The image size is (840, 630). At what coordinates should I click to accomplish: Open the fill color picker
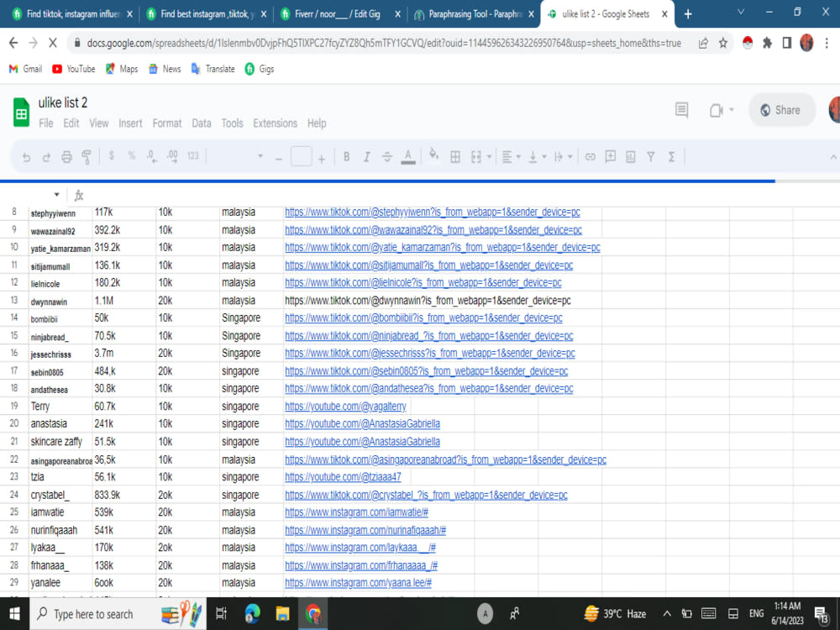tap(434, 155)
